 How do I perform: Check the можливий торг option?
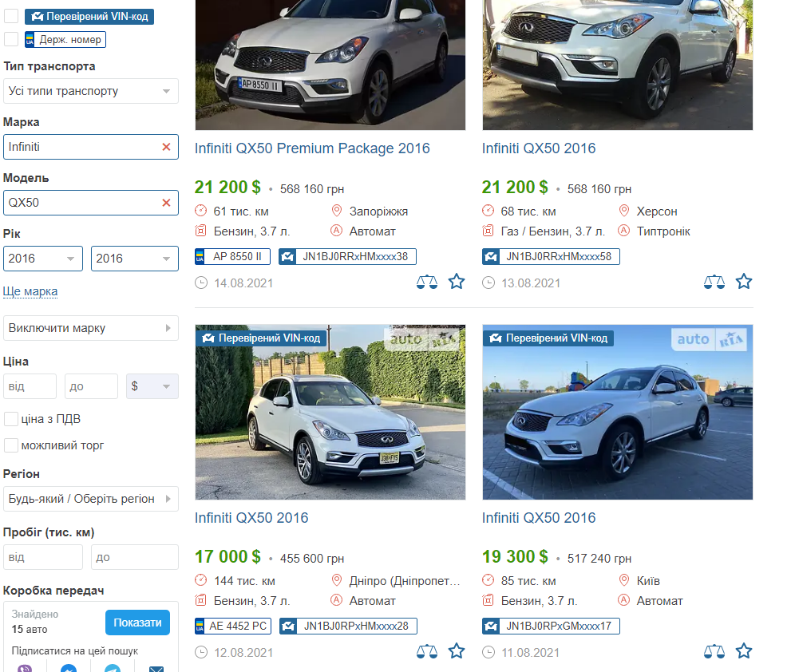(x=11, y=445)
